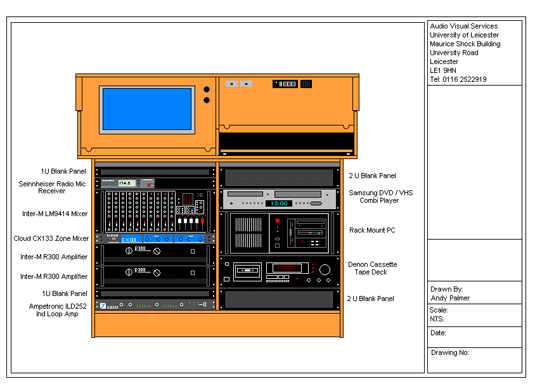This screenshot has width=535, height=386.
Task: Click the Drawing No field
Action: pos(475,360)
